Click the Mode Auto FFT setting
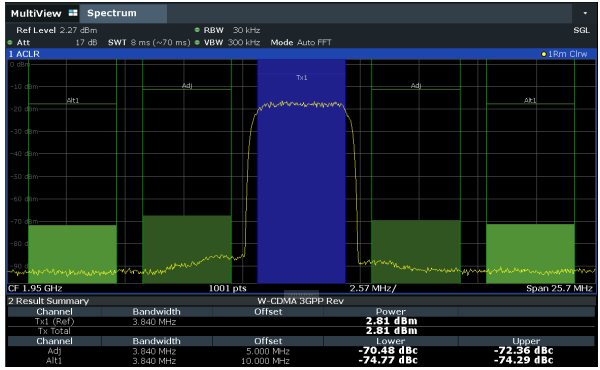 coord(301,42)
